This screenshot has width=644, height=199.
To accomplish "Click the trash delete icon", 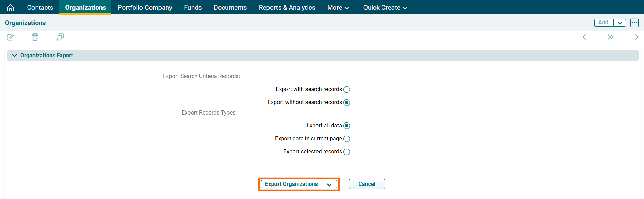I will 35,37.
